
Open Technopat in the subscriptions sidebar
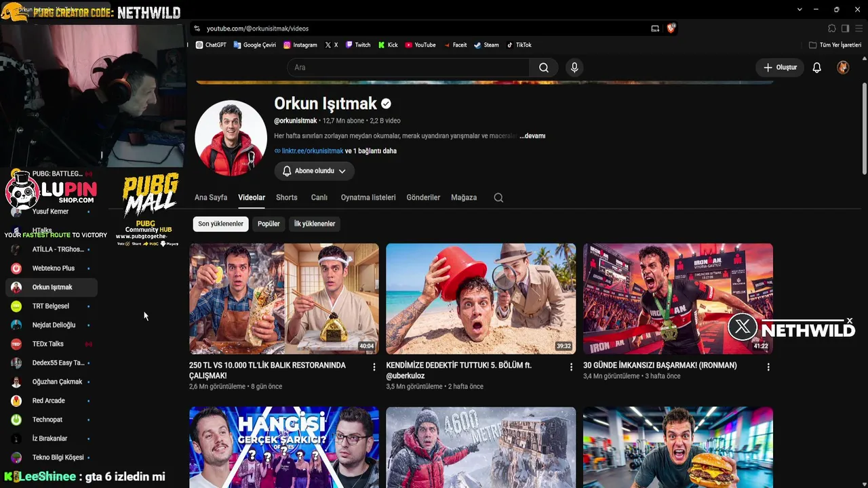(52, 420)
